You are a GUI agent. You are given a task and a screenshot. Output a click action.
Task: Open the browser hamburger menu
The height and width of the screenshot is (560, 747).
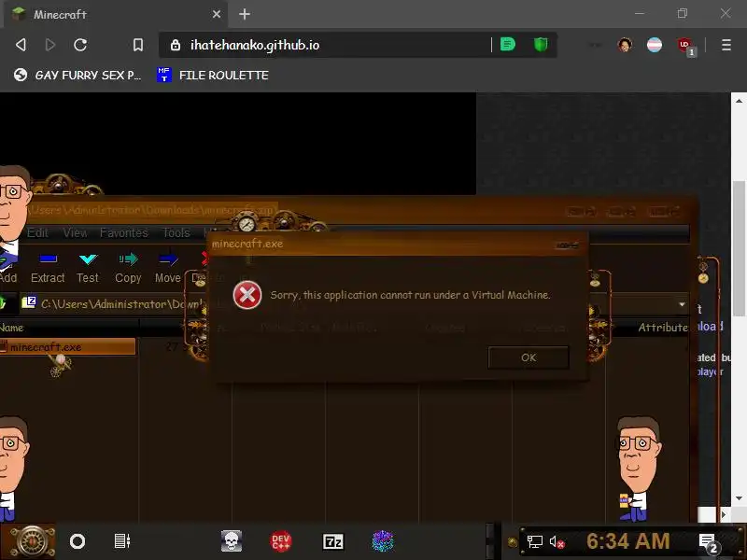point(726,45)
